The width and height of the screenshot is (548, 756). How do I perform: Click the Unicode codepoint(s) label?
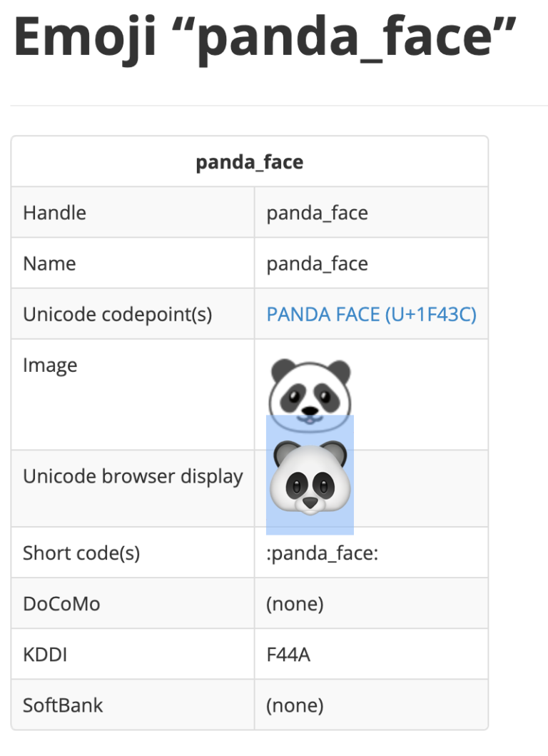(118, 314)
